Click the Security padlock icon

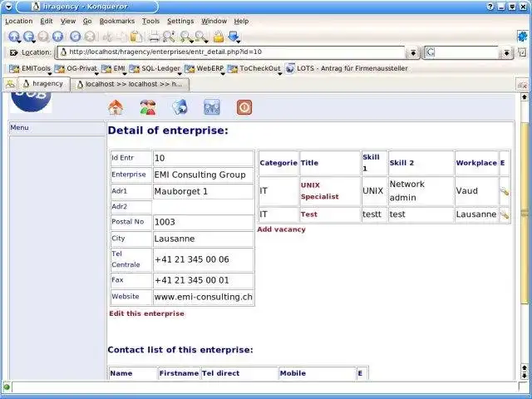pyautogui.click(x=219, y=37)
